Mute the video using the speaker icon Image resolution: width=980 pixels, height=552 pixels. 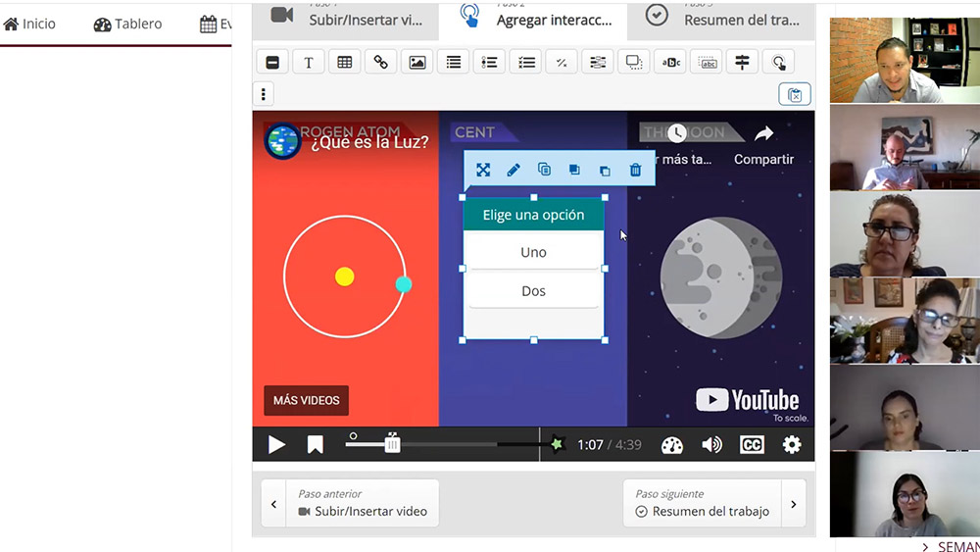(711, 445)
